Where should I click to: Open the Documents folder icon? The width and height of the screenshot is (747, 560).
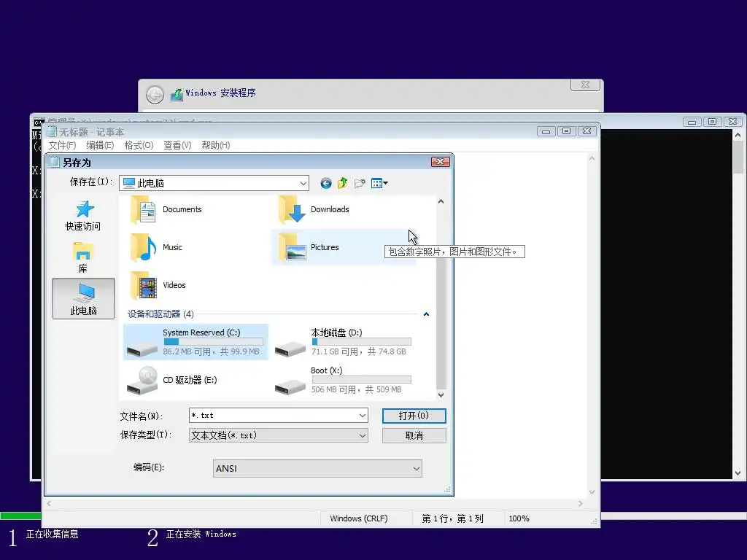[x=144, y=209]
